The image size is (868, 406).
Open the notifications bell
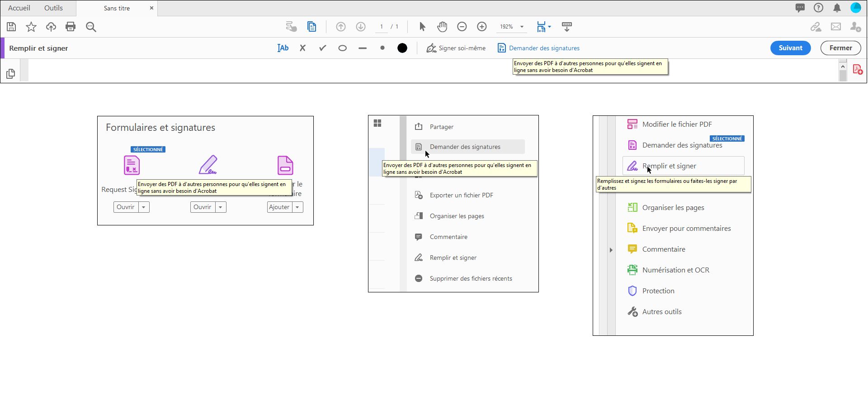(x=837, y=8)
